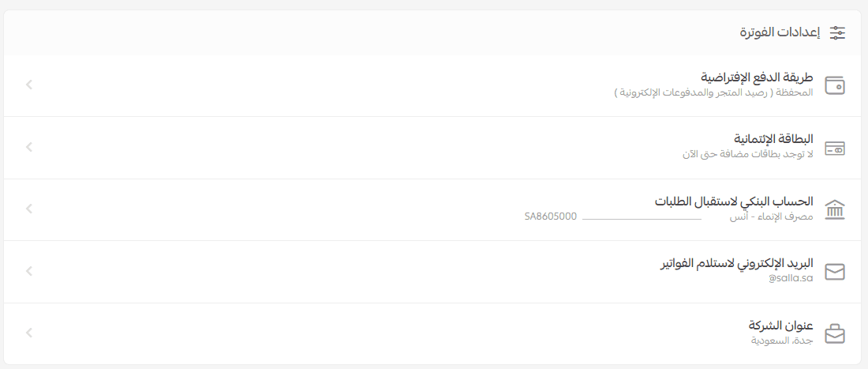Expand default payment method row chevron

[29, 84]
